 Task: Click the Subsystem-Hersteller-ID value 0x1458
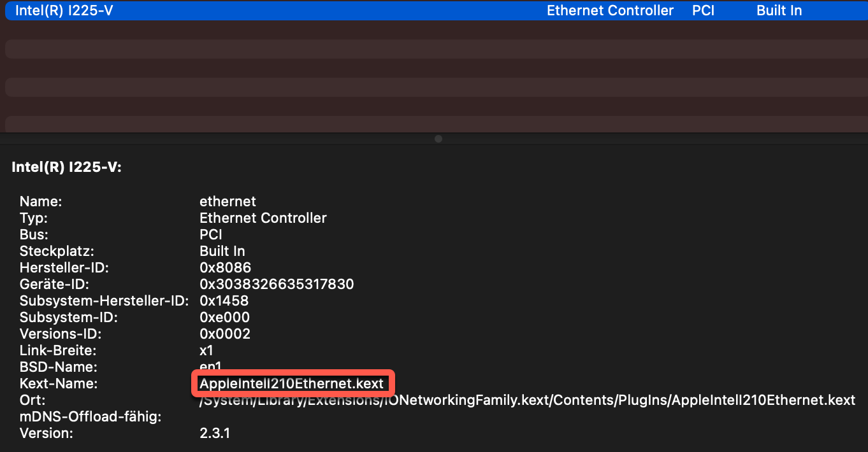point(224,300)
